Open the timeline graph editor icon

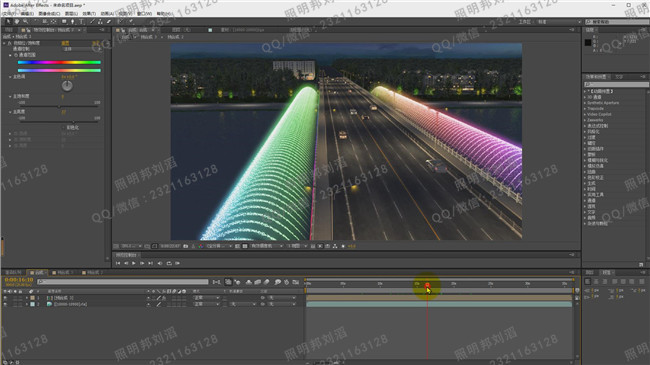point(296,282)
